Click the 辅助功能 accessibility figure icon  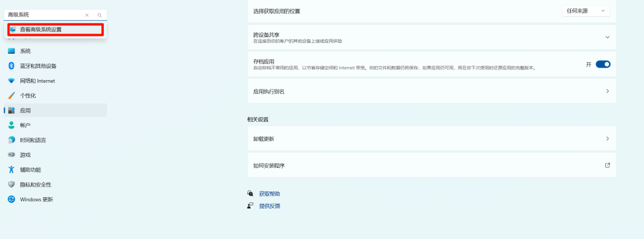pyautogui.click(x=11, y=170)
